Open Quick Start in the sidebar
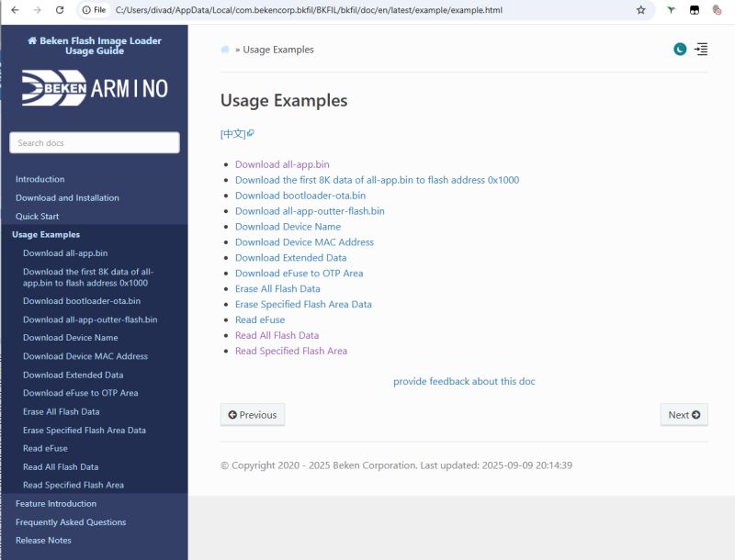This screenshot has height=560, width=735. 38,217
